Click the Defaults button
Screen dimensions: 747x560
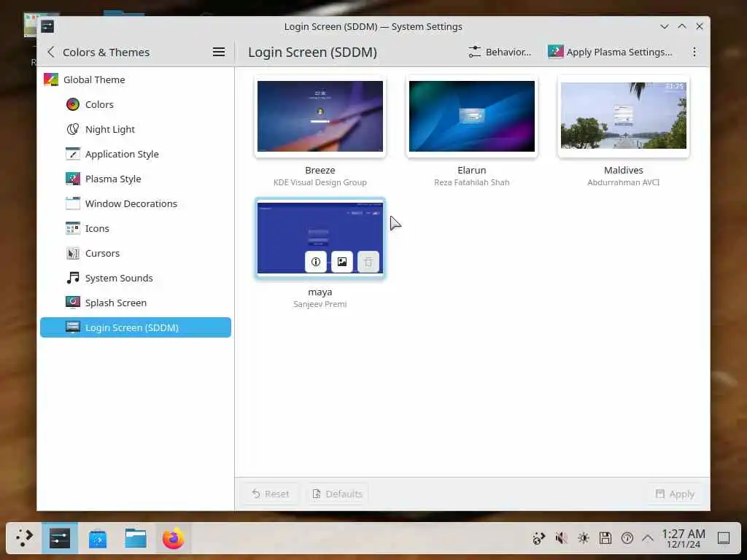coord(337,494)
